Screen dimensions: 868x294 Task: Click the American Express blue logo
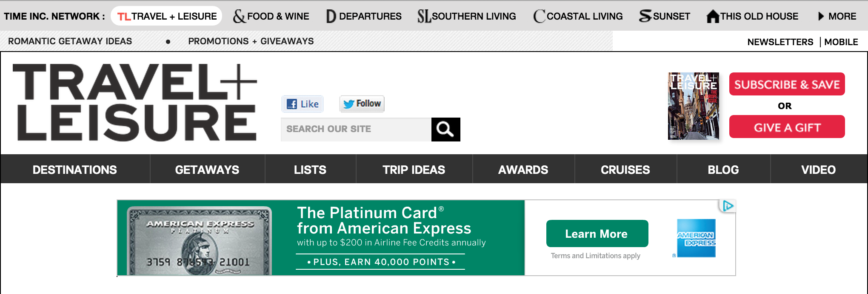tap(696, 238)
